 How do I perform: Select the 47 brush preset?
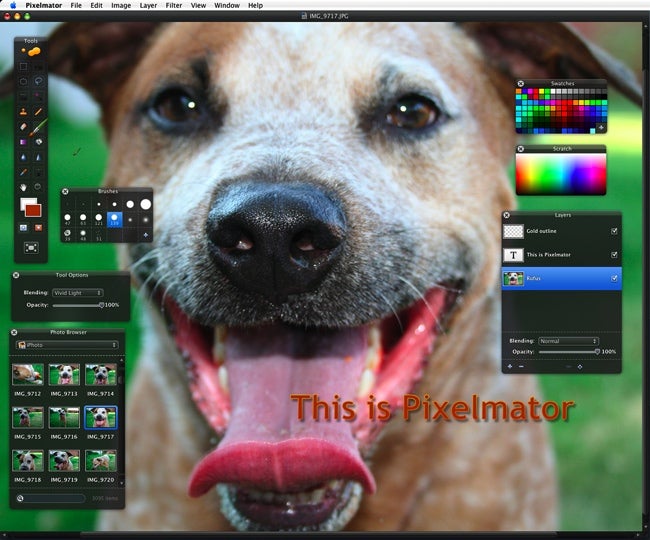pos(68,219)
